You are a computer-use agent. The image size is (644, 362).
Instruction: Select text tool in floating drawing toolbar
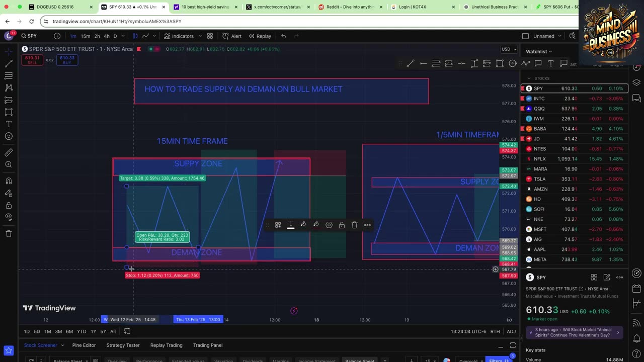pos(551,63)
